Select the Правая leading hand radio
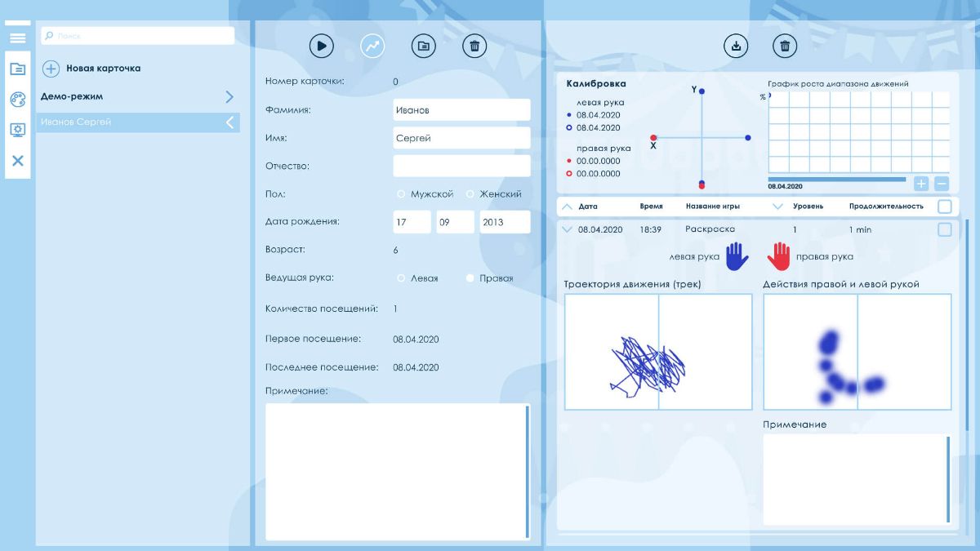Screen dimensions: 980x551 470,278
